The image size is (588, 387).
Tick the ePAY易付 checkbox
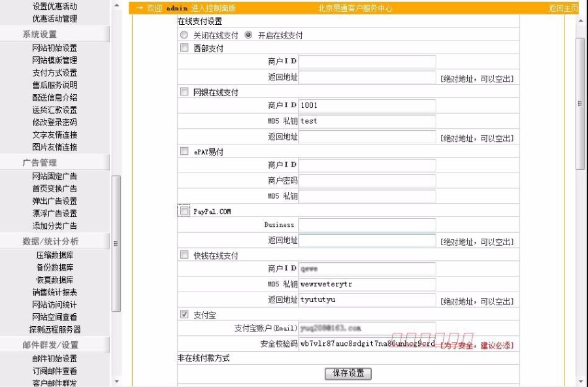click(184, 151)
